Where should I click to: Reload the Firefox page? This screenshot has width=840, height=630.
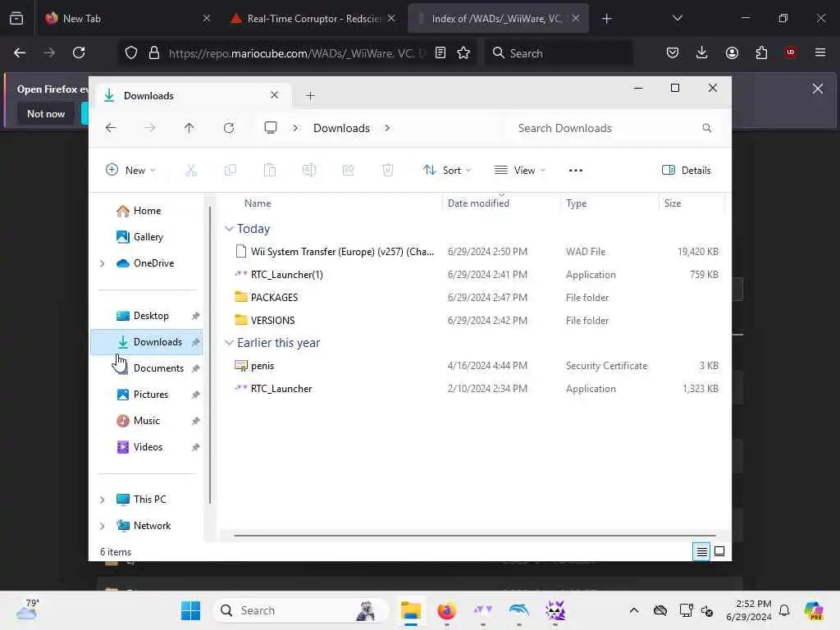click(79, 52)
